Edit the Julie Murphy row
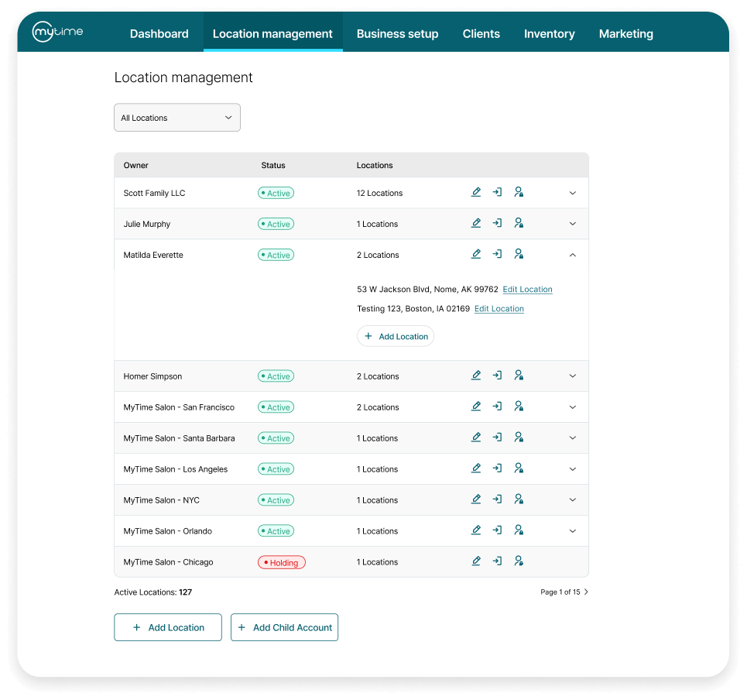747x700 pixels. click(x=476, y=223)
